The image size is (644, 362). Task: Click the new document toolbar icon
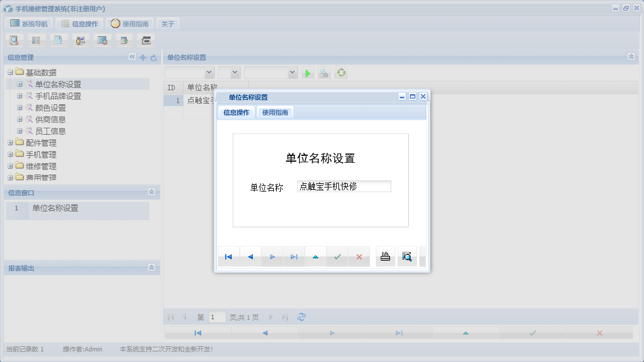coord(58,40)
